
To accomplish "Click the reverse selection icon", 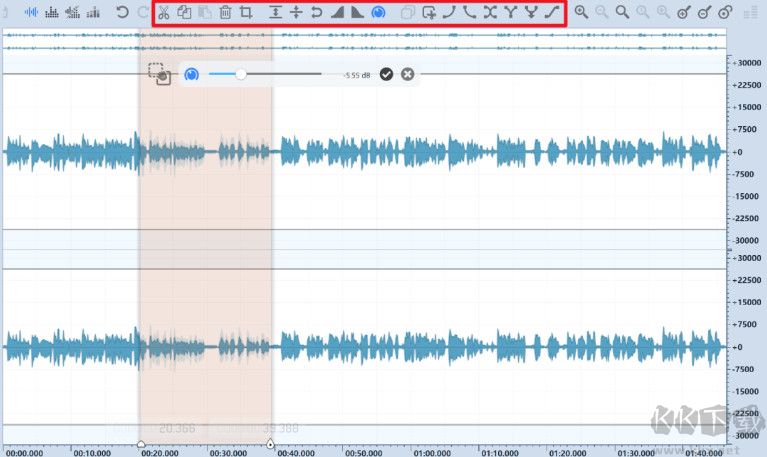I will [316, 12].
